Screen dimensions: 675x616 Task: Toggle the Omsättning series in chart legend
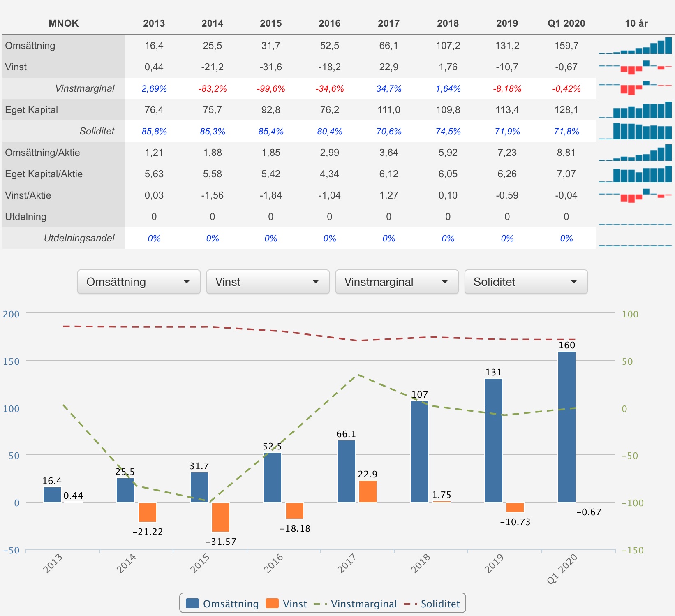[222, 604]
